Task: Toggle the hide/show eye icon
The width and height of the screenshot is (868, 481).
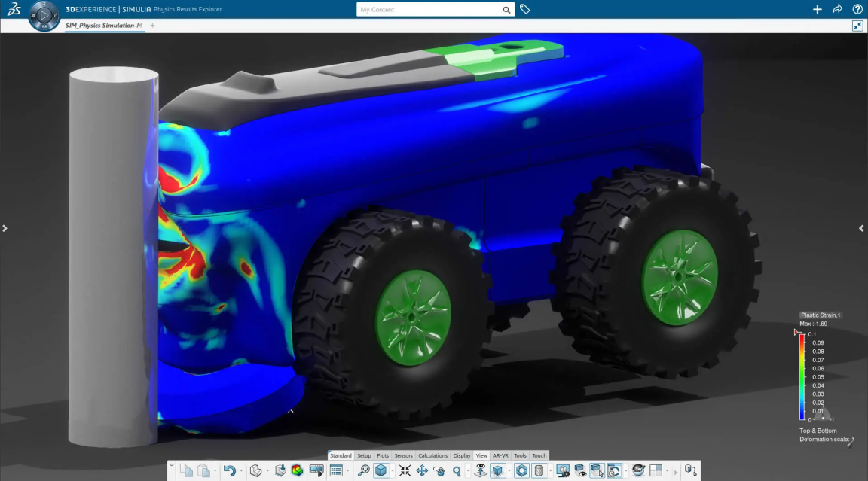Action: click(580, 471)
